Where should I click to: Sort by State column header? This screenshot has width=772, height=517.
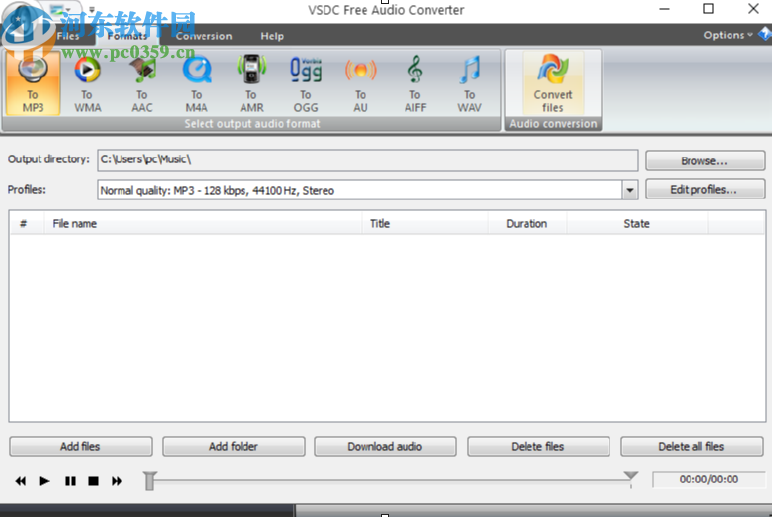pos(637,224)
